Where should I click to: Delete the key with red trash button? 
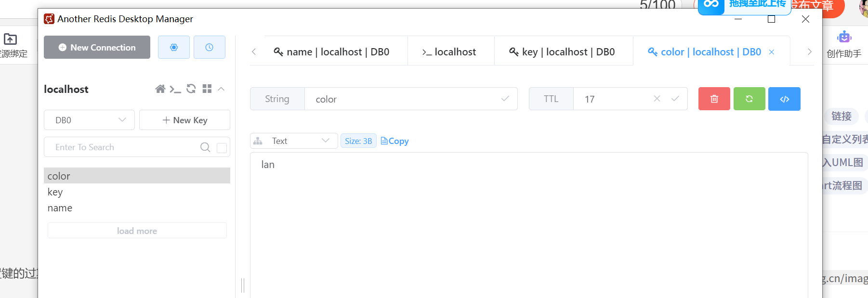[x=714, y=99]
